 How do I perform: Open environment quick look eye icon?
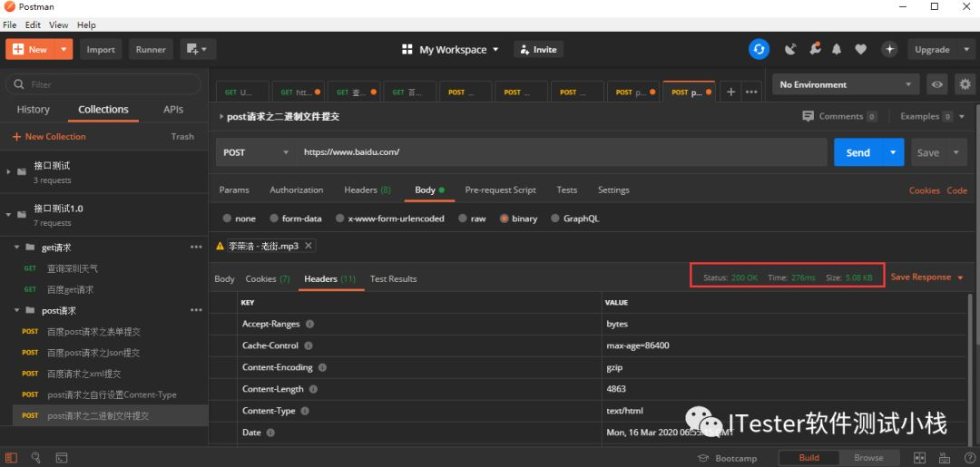(936, 84)
